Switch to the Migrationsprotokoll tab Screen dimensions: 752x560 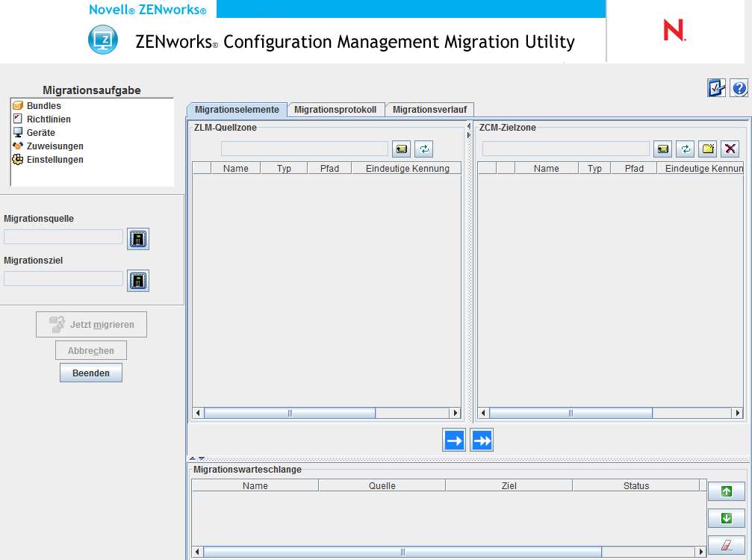tap(336, 109)
